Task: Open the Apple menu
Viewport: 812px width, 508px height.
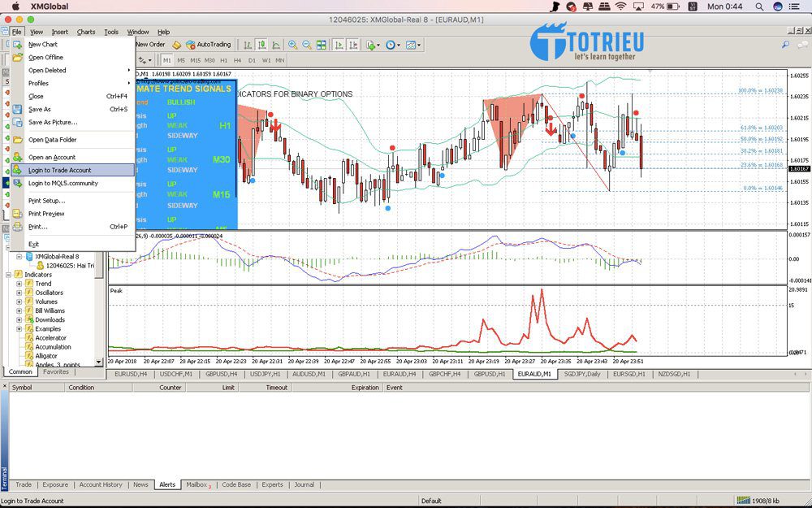Action: click(15, 7)
